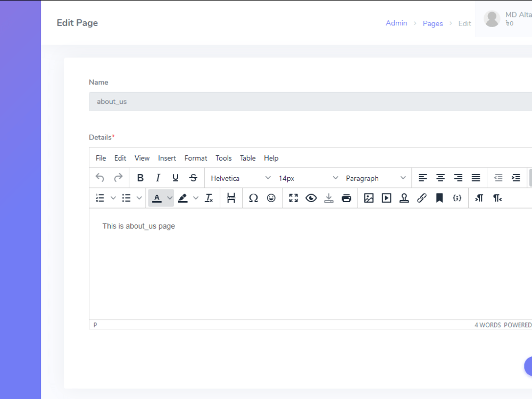Insert a code sample
Viewport: 532px width, 399px height.
click(457, 198)
